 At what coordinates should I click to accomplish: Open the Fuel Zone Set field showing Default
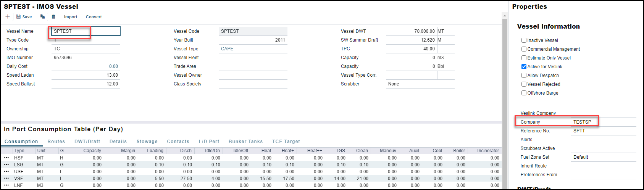pos(603,157)
